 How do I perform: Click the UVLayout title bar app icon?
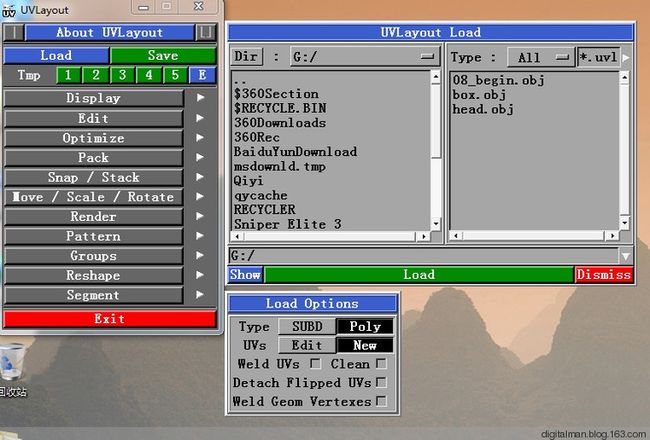8,10
